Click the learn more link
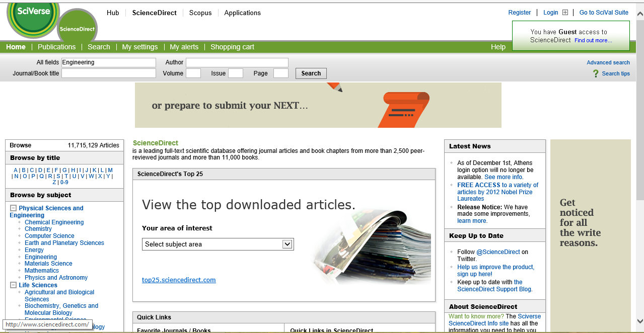Viewport: 644px width, 333px height. point(472,221)
